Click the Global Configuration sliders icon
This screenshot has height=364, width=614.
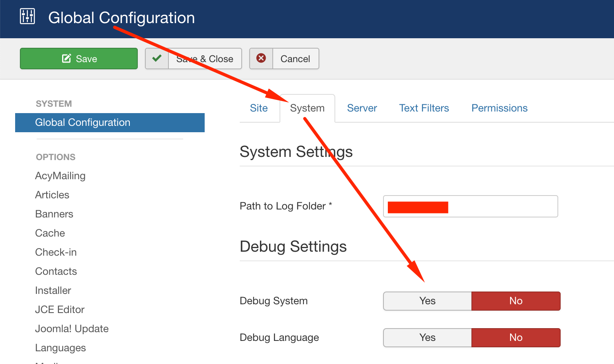click(27, 16)
